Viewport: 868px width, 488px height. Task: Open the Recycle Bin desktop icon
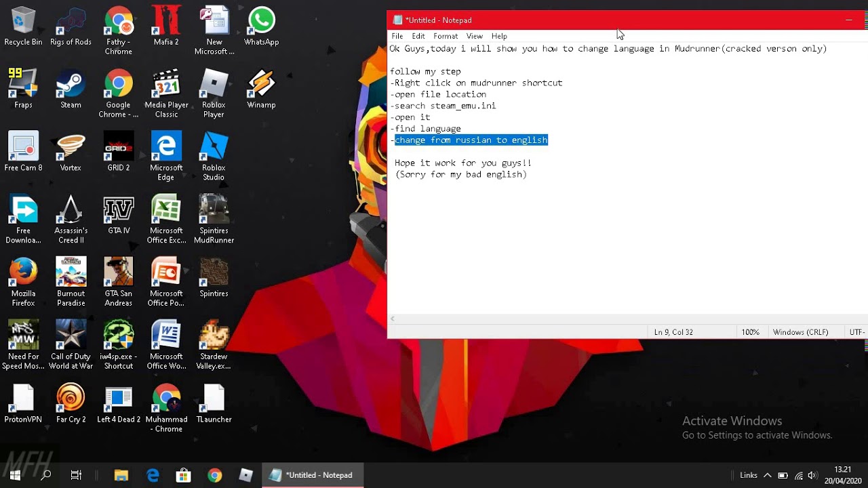pos(23,27)
